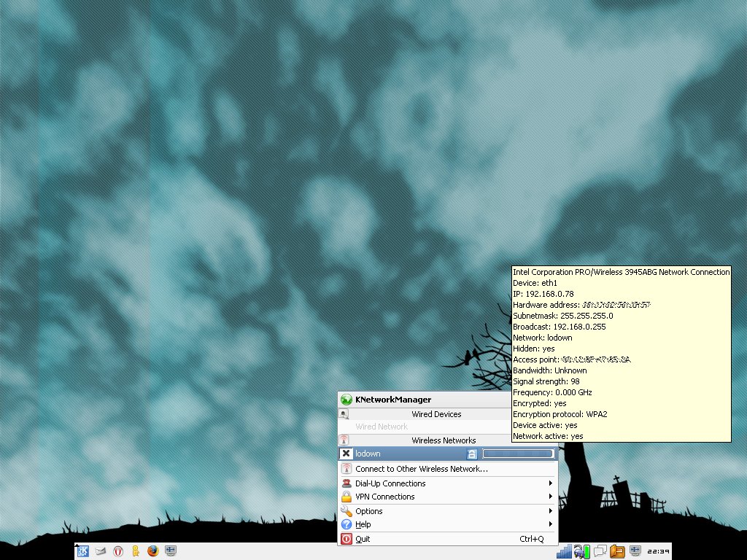The width and height of the screenshot is (747, 560).
Task: Click the 'IP: 192.168.0.78' tooltip line
Action: [x=543, y=294]
